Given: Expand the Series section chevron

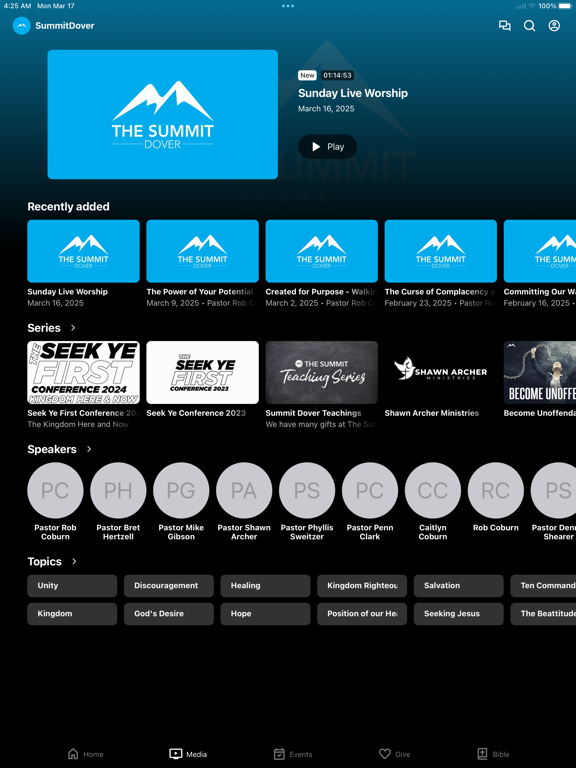Looking at the screenshot, I should click(x=73, y=328).
